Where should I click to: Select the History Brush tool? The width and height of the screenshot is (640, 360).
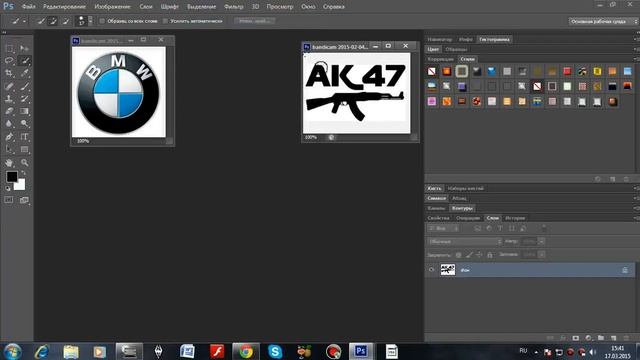click(x=24, y=99)
